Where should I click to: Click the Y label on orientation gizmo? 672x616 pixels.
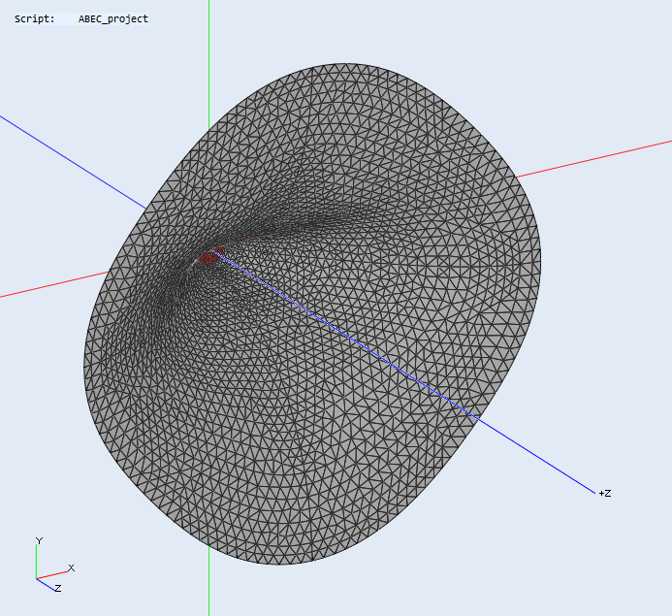[x=40, y=541]
